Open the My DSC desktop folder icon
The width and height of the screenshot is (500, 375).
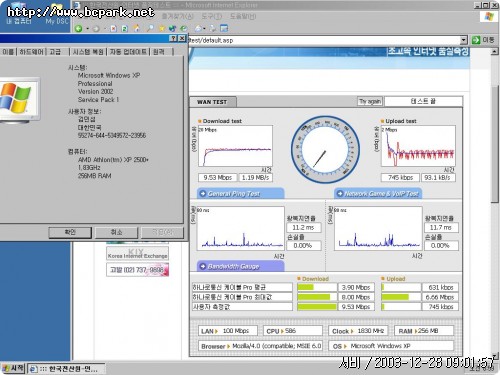tap(57, 15)
